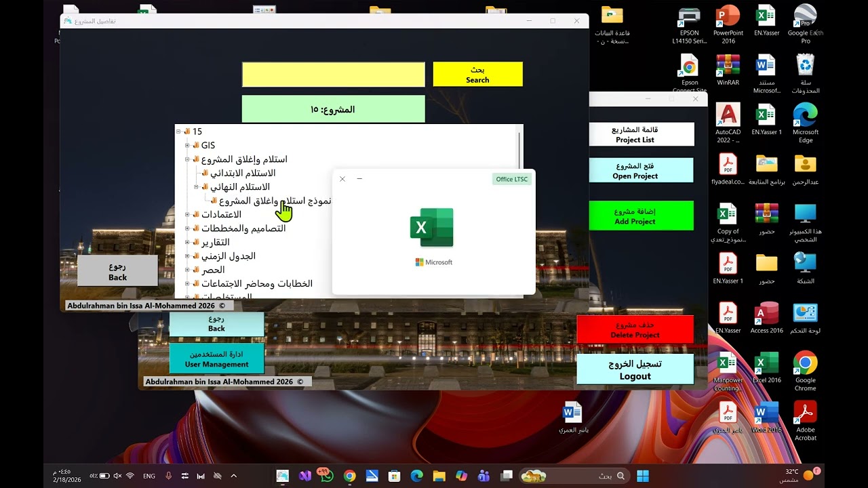868x488 pixels.
Task: Expand the GIS tree node
Action: click(x=187, y=145)
